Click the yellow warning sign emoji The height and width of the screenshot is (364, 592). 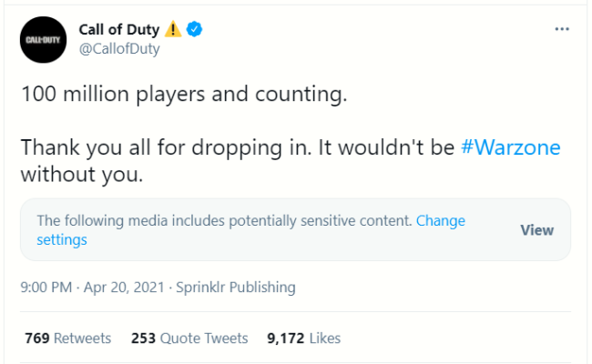[x=173, y=29]
